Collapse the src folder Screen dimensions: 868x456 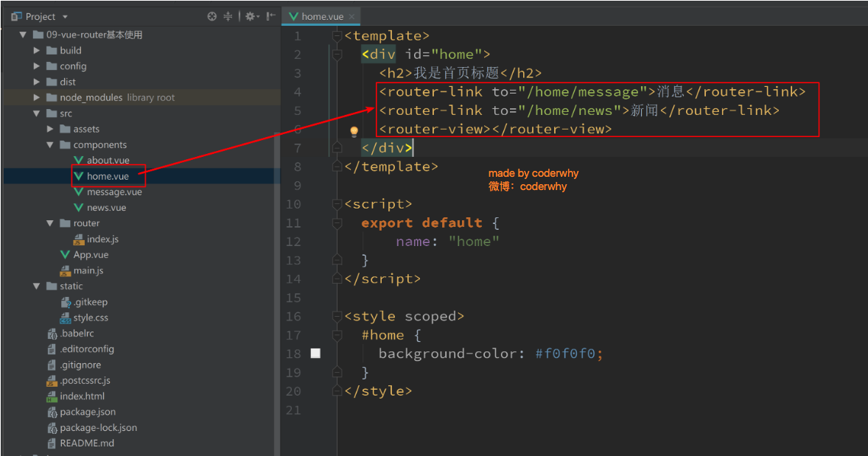pyautogui.click(x=37, y=113)
